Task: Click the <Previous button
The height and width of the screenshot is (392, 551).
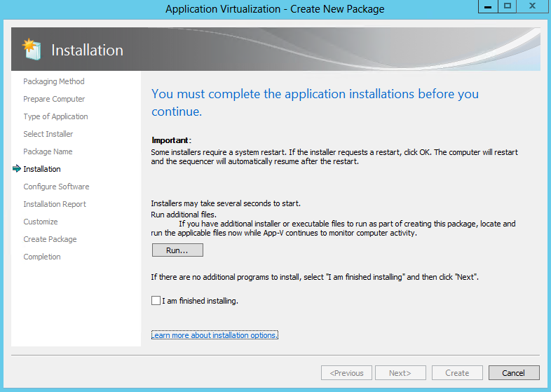Action: tap(346, 373)
